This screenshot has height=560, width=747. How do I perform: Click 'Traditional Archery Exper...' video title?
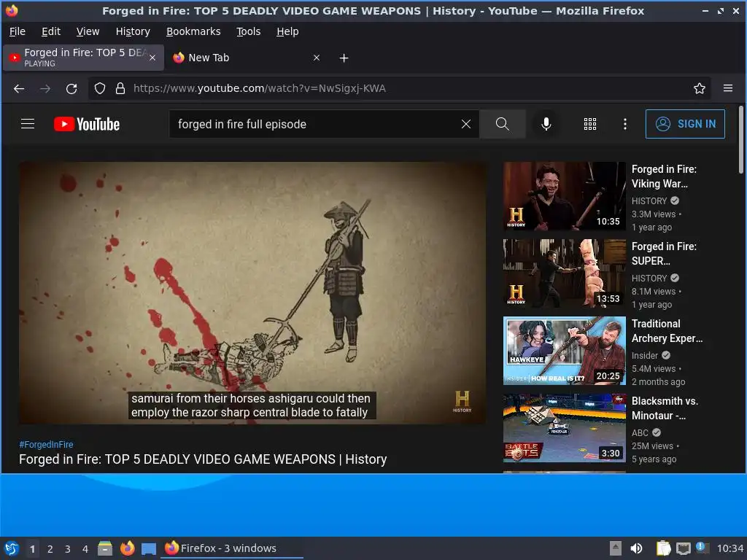667,331
